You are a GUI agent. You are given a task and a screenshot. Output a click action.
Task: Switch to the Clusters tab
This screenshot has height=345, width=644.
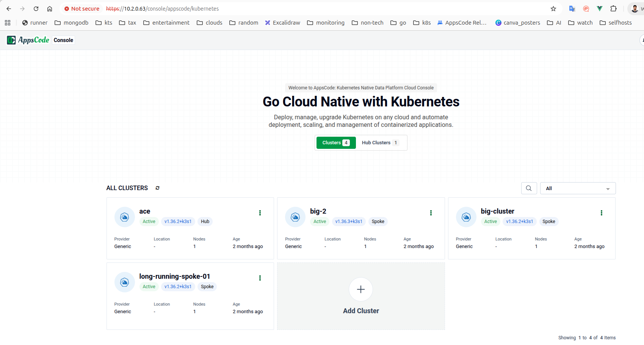(x=336, y=143)
